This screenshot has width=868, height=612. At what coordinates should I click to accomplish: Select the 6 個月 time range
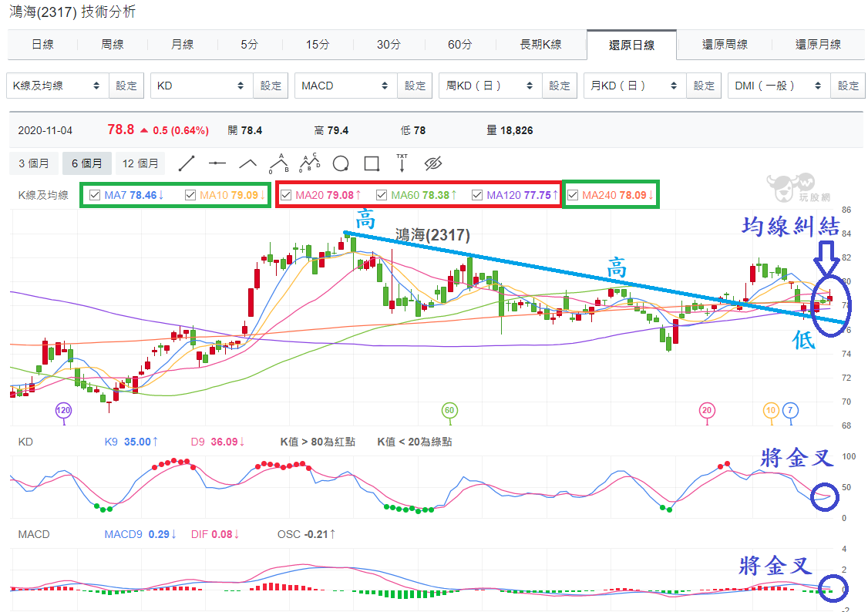click(x=87, y=163)
